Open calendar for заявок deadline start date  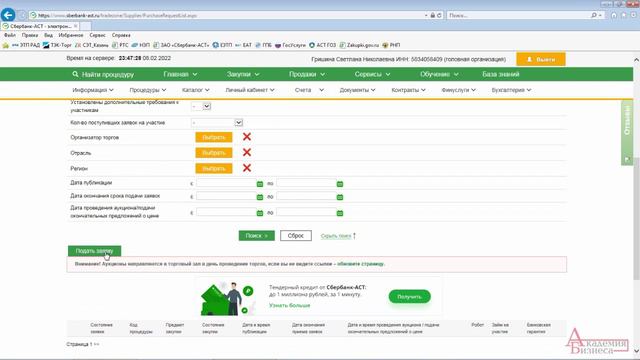[x=260, y=197]
